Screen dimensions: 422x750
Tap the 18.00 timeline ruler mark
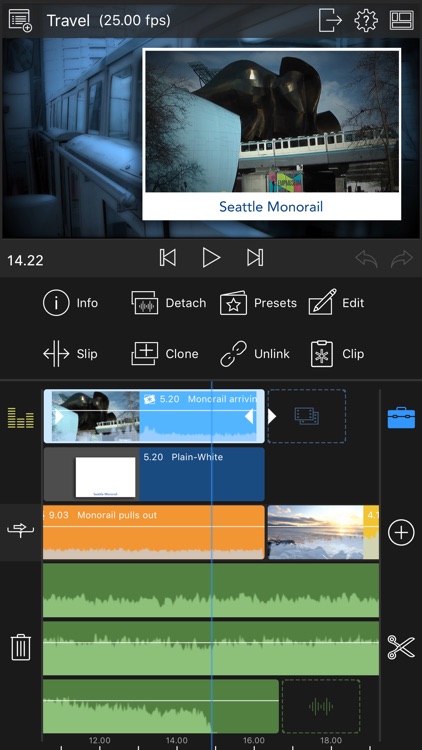[331, 740]
